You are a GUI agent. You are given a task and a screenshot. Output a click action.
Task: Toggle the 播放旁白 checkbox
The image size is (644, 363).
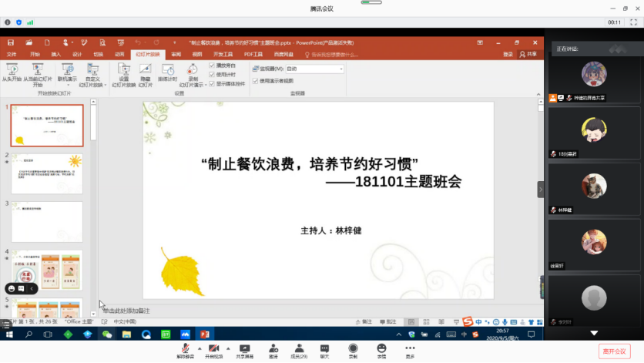[x=212, y=66]
